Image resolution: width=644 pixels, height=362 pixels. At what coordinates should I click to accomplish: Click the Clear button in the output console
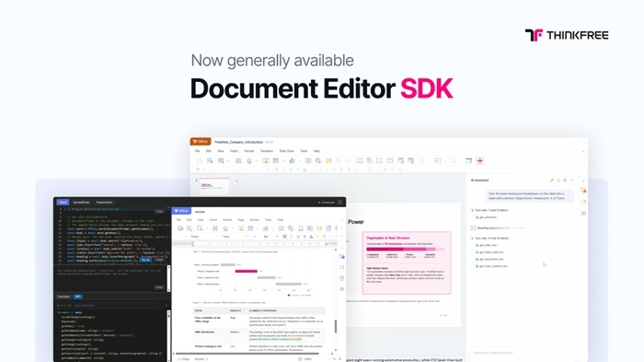pos(159,287)
